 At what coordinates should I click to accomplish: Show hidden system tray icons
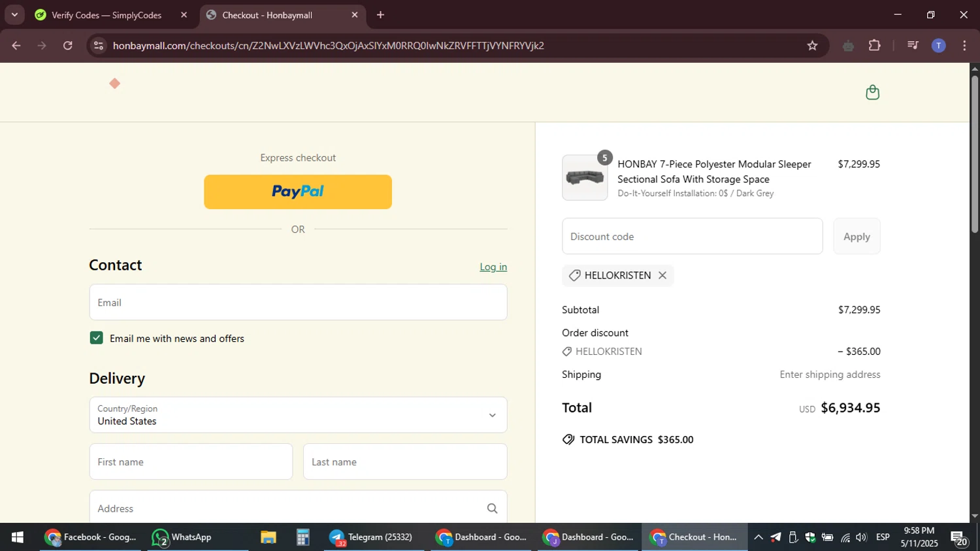point(759,537)
